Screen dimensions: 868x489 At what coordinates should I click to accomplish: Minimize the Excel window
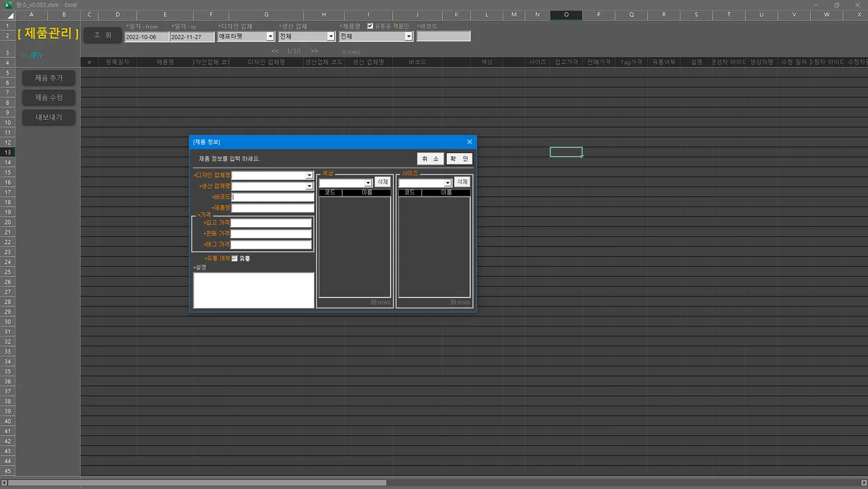pos(816,5)
